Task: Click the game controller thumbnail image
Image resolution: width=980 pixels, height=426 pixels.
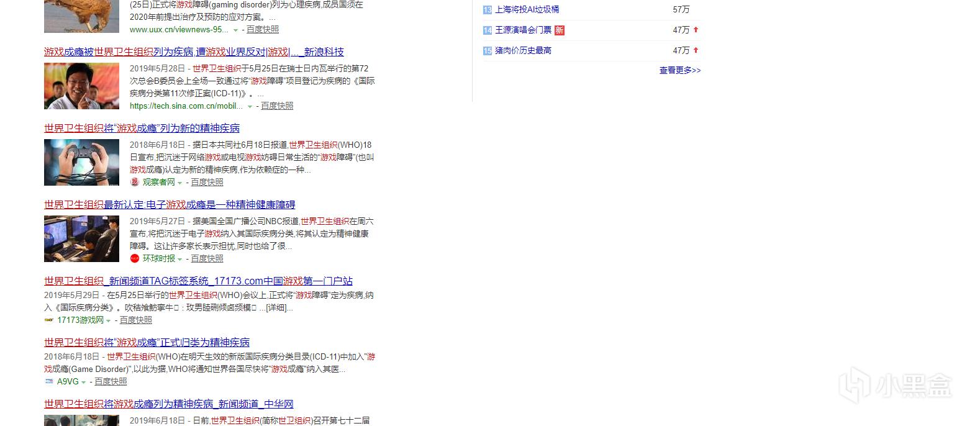Action: tap(81, 162)
